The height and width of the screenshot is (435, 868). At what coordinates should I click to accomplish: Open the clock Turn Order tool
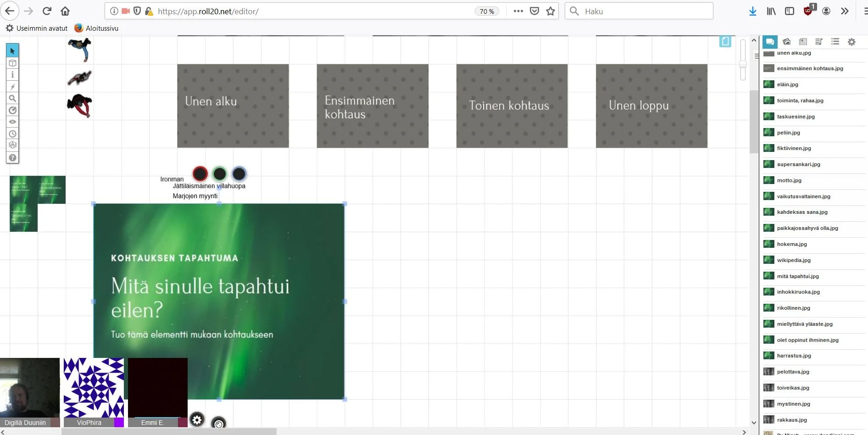pyautogui.click(x=12, y=134)
